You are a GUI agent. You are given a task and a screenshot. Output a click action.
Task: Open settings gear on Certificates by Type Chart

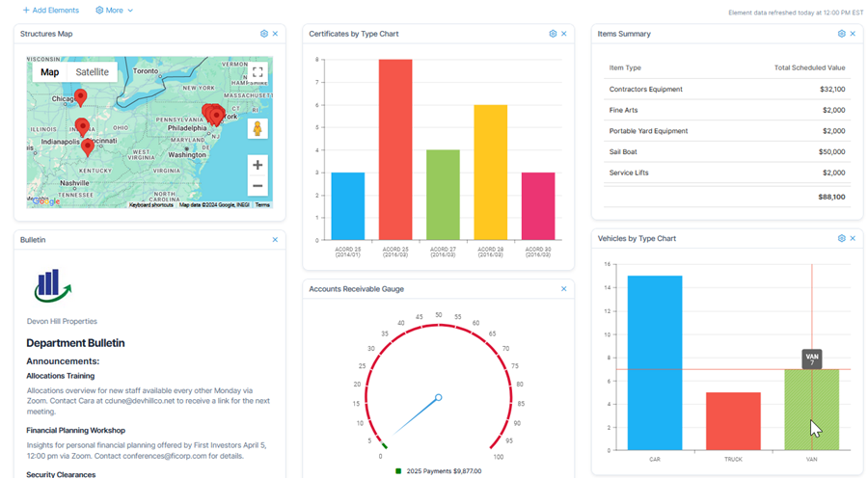pyautogui.click(x=553, y=34)
